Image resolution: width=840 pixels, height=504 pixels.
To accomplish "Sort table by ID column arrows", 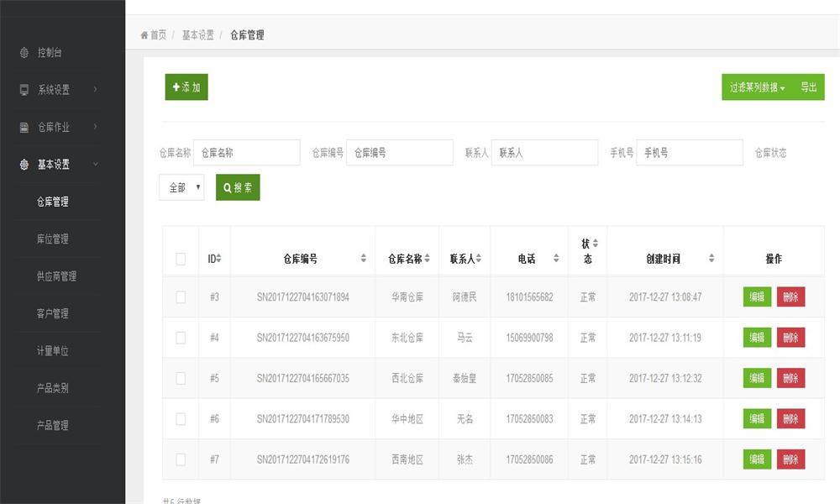I will click(218, 259).
